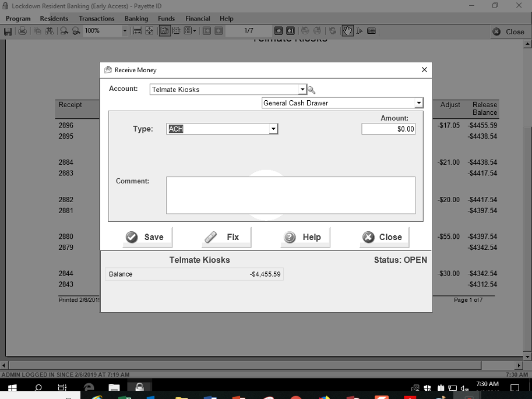Choose the text selection tool icon
The width and height of the screenshot is (532, 399).
click(x=360, y=31)
